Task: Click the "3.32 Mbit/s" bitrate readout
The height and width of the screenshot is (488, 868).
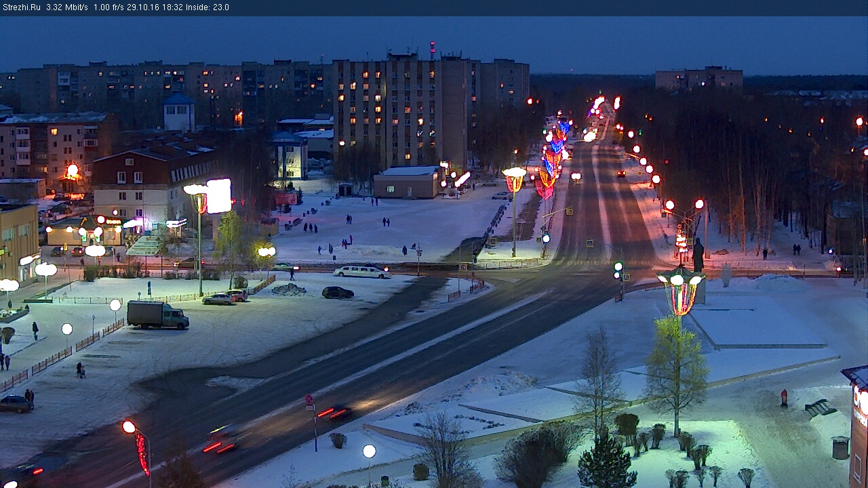Action: 67,7
